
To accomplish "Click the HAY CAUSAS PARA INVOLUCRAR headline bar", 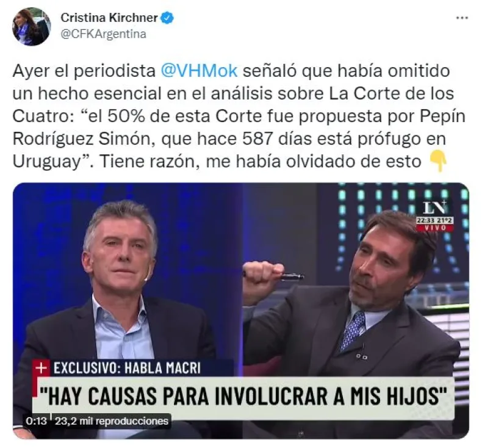I will point(243,396).
